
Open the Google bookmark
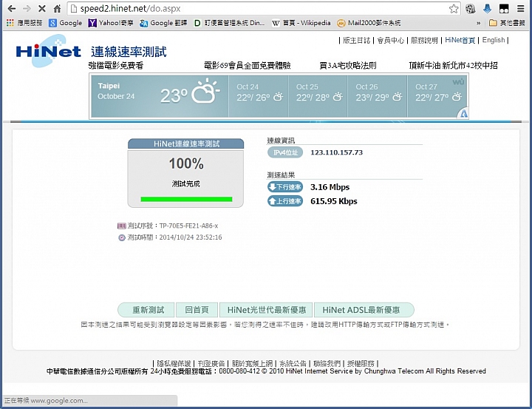pyautogui.click(x=66, y=23)
